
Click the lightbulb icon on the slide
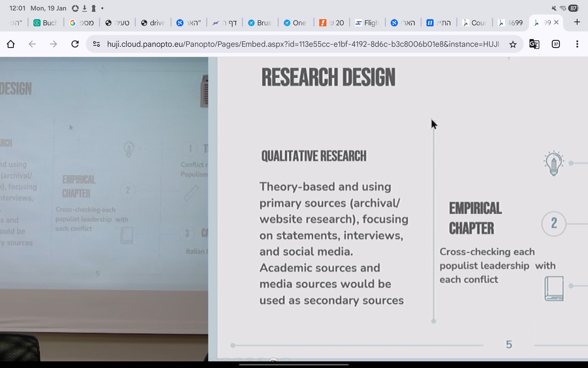pos(554,164)
